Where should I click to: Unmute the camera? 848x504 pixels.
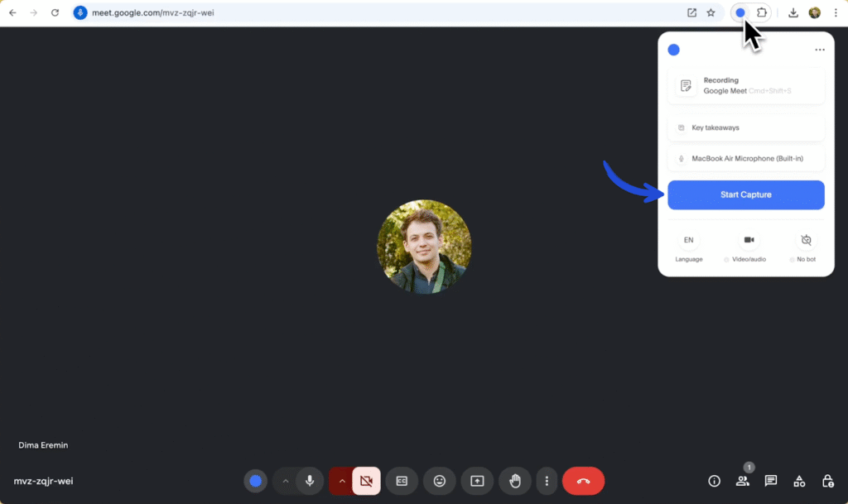[365, 481]
